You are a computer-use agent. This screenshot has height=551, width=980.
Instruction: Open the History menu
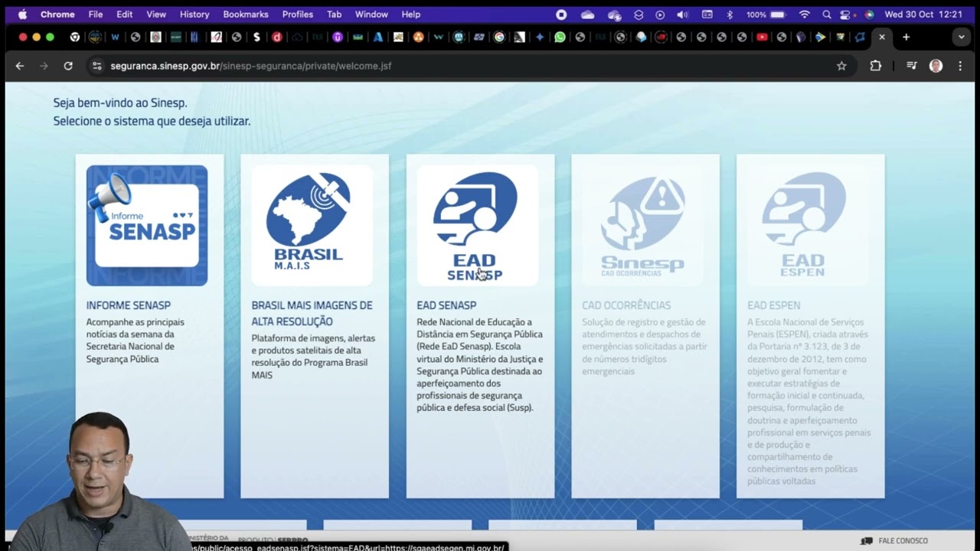[194, 15]
